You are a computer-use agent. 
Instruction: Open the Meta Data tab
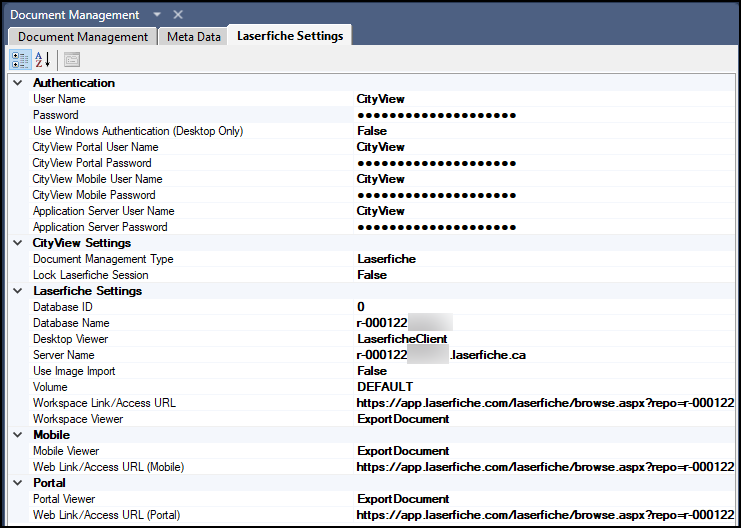(193, 37)
